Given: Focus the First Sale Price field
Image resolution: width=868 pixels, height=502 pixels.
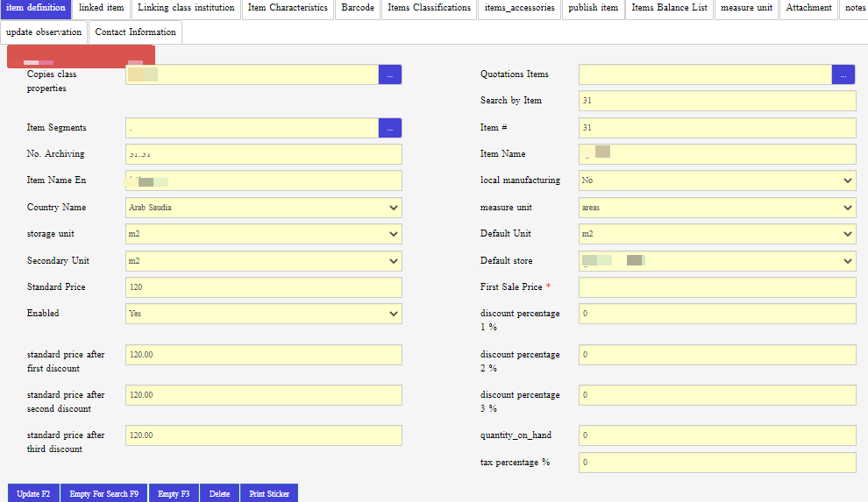Looking at the screenshot, I should (716, 287).
